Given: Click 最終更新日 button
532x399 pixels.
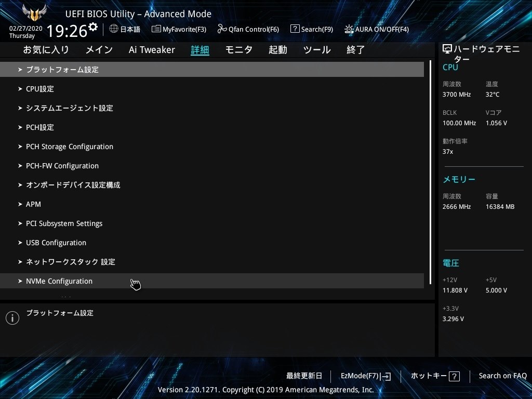Looking at the screenshot, I should (304, 376).
